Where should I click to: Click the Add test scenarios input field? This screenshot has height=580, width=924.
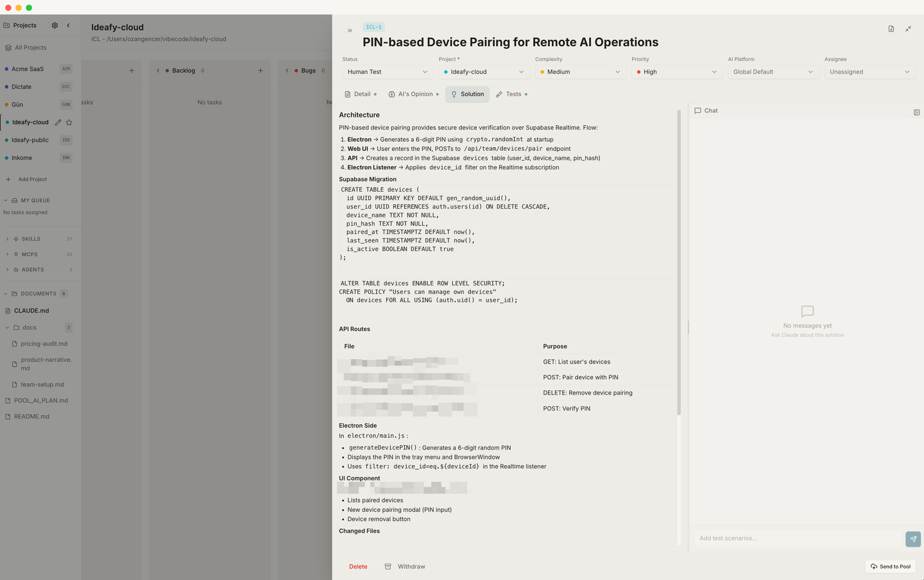tap(798, 538)
